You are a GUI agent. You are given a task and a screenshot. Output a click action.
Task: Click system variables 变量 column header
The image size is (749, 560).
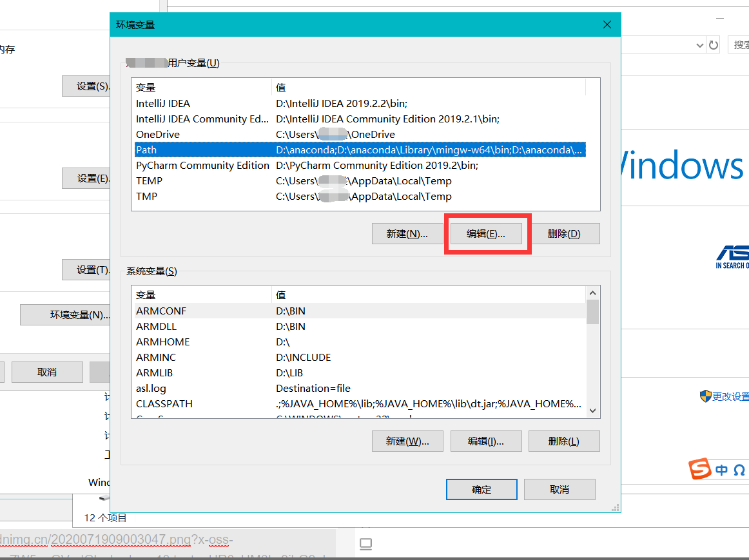[202, 295]
